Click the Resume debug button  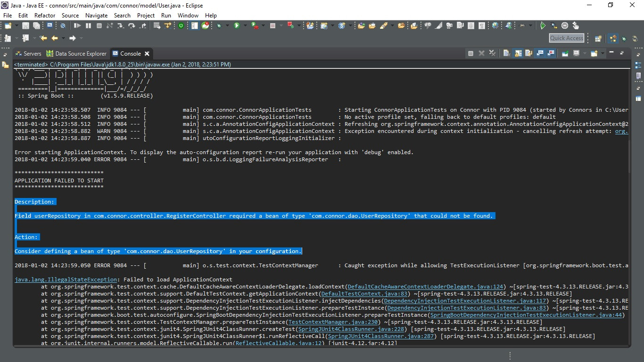[x=77, y=25]
